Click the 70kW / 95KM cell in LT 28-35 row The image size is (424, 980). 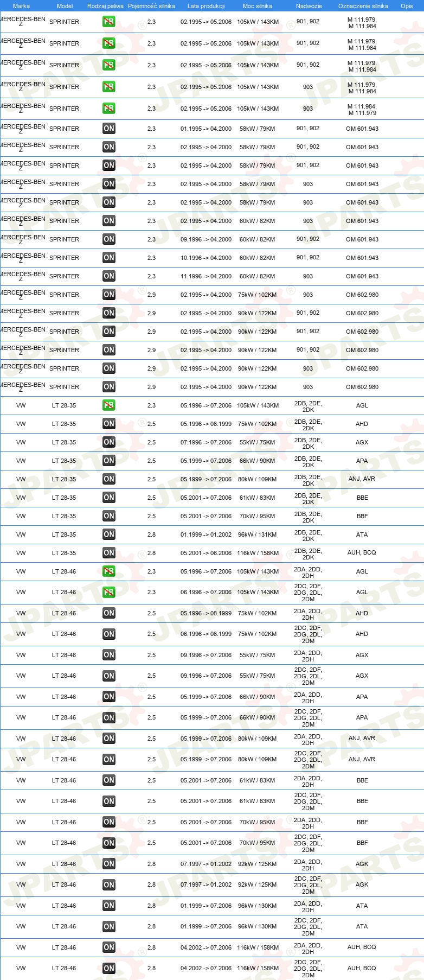pyautogui.click(x=258, y=516)
